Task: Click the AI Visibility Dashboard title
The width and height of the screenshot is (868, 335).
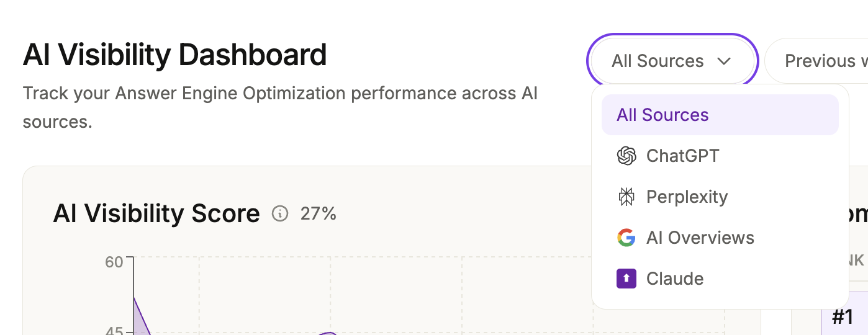Action: coord(174,55)
